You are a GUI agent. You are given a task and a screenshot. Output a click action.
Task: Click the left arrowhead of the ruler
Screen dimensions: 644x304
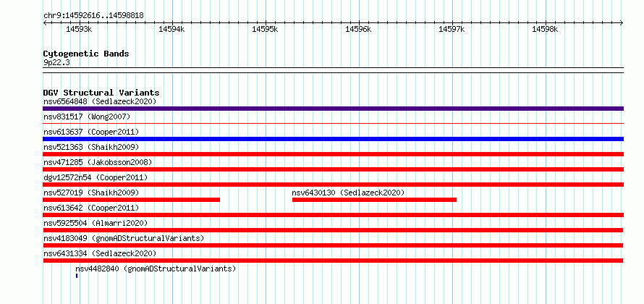click(45, 22)
